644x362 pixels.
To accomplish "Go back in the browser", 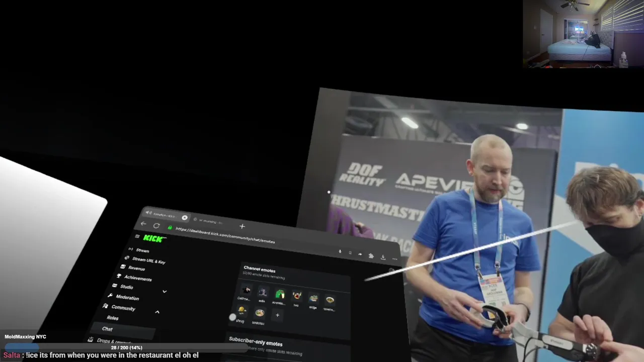I will [x=143, y=224].
